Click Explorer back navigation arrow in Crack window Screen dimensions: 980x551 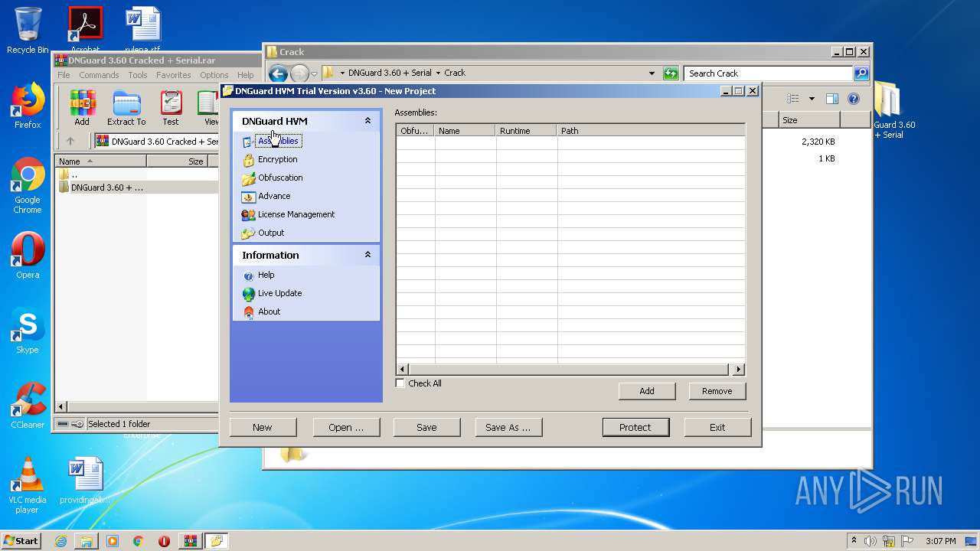point(278,73)
